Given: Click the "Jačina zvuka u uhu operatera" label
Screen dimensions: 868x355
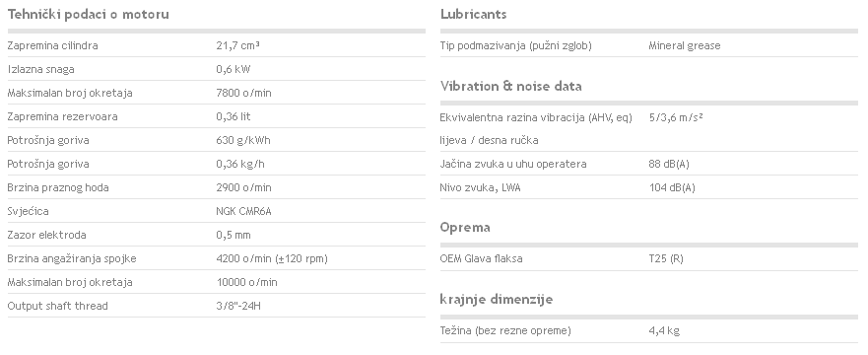Looking at the screenshot, I should click(x=513, y=165).
